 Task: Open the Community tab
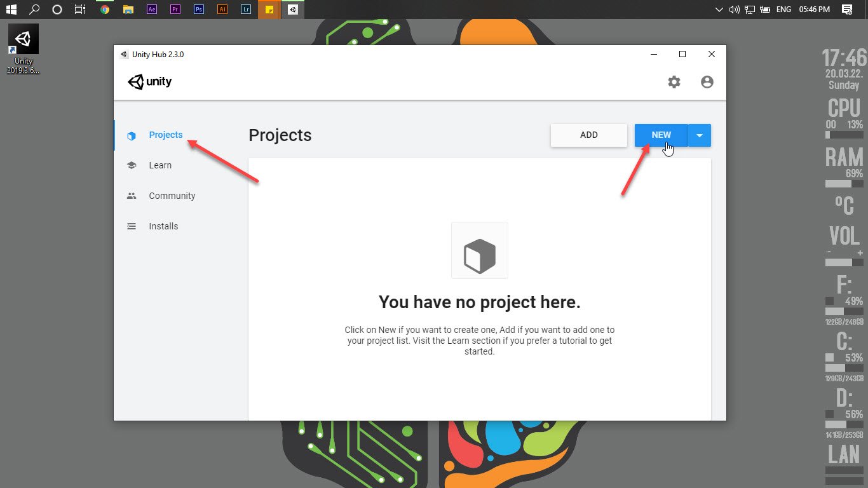[172, 196]
